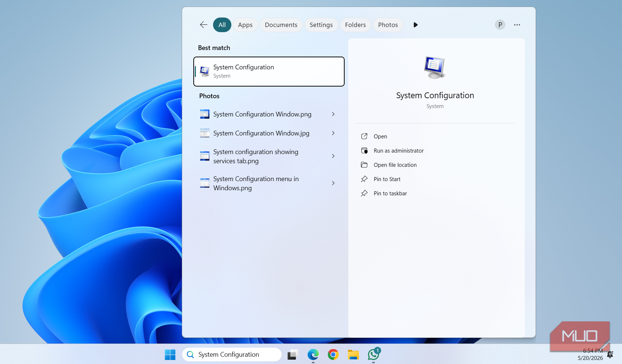
Task: Switch to the Settings filter
Action: [x=321, y=25]
